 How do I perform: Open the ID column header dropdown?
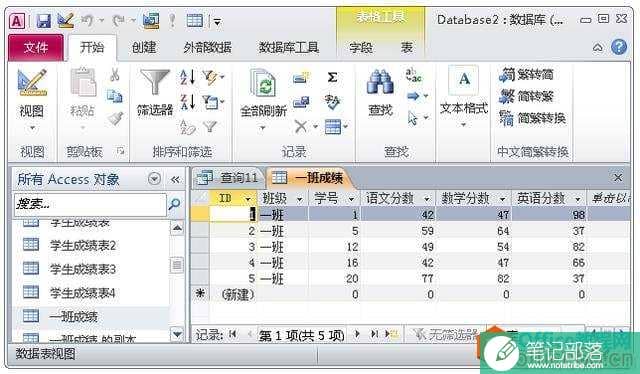tap(247, 199)
